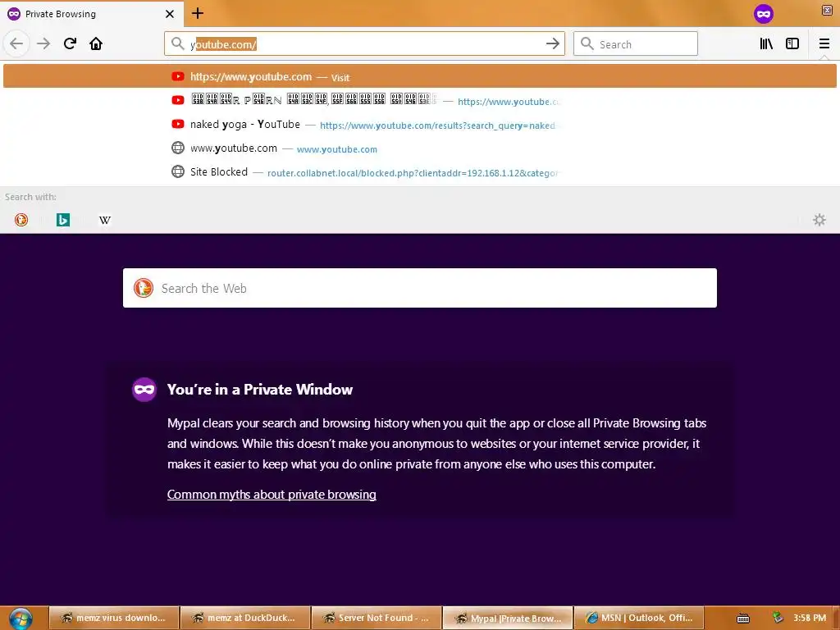Viewport: 840px width, 630px height.
Task: Switch to Mypal |Private Brow... taskbar button
Action: click(x=508, y=618)
